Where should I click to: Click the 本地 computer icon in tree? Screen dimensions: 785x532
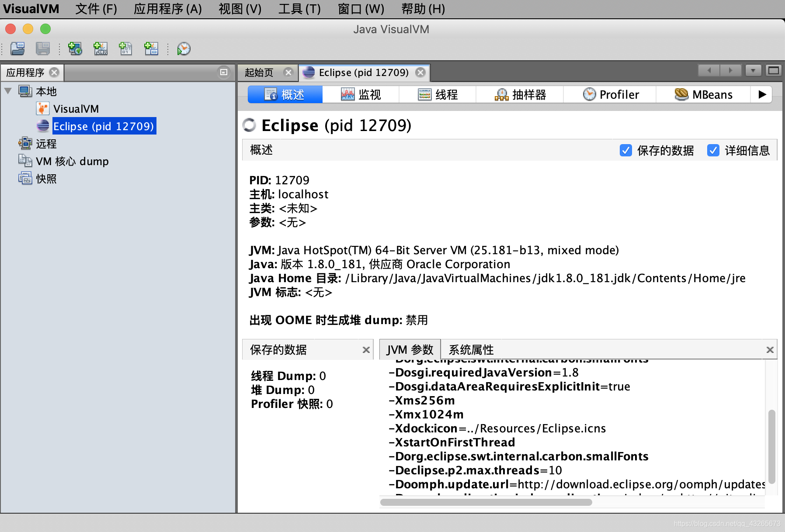click(x=25, y=91)
